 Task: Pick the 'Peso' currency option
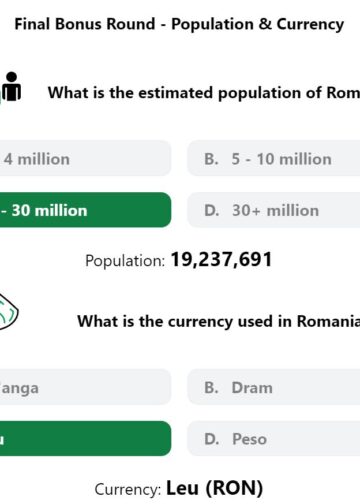274,438
